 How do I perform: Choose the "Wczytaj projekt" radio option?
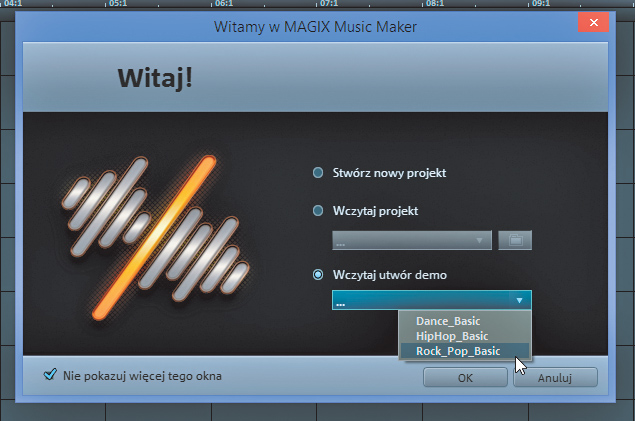tap(319, 211)
